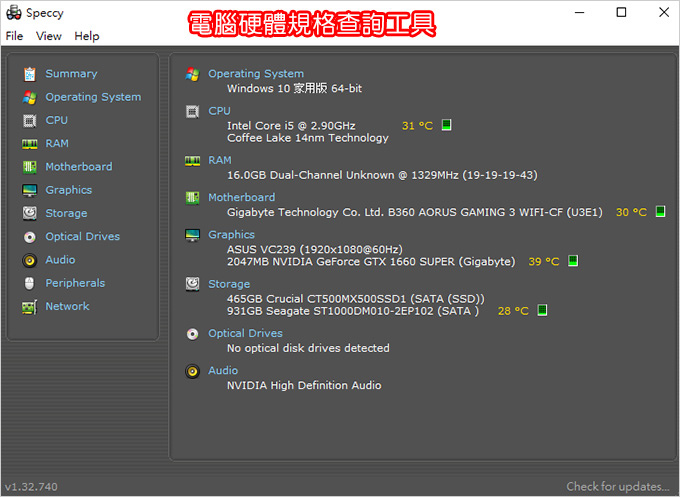Image resolution: width=680 pixels, height=497 pixels.
Task: Click the RAM heading link in main panel
Action: pos(220,160)
